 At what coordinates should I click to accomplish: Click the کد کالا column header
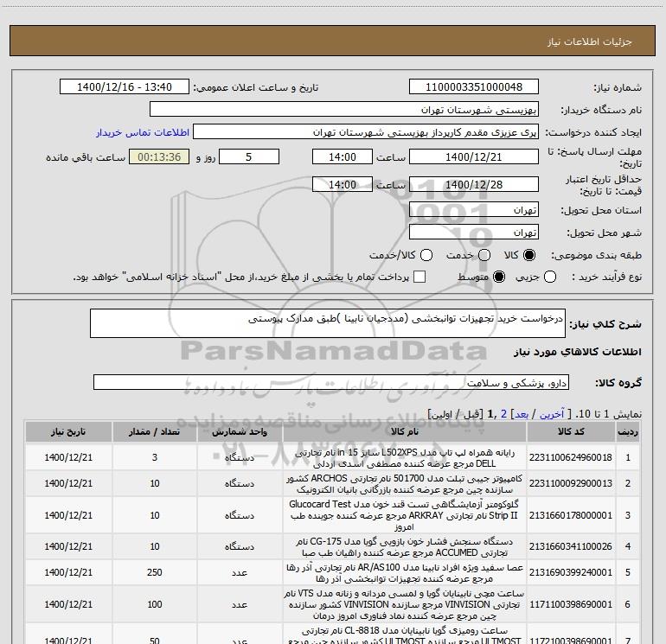(x=571, y=431)
